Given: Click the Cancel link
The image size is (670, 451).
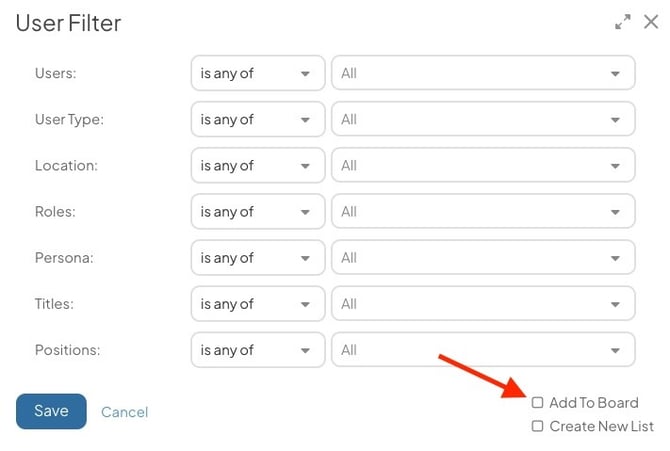Looking at the screenshot, I should pyautogui.click(x=124, y=412).
